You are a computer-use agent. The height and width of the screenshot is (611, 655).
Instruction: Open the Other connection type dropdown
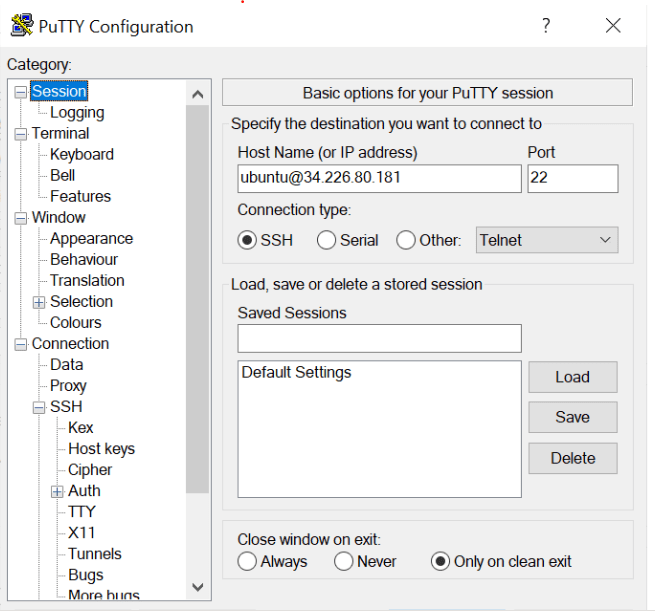coord(546,240)
